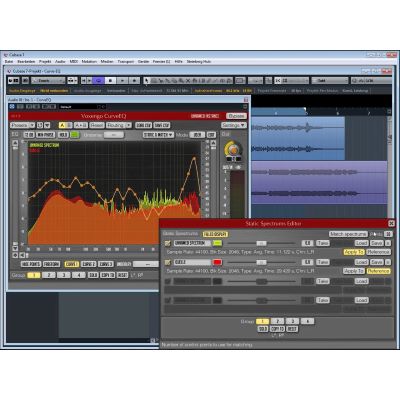Click the Bypass button in CurveEQ
The image size is (400, 400).
click(236, 116)
